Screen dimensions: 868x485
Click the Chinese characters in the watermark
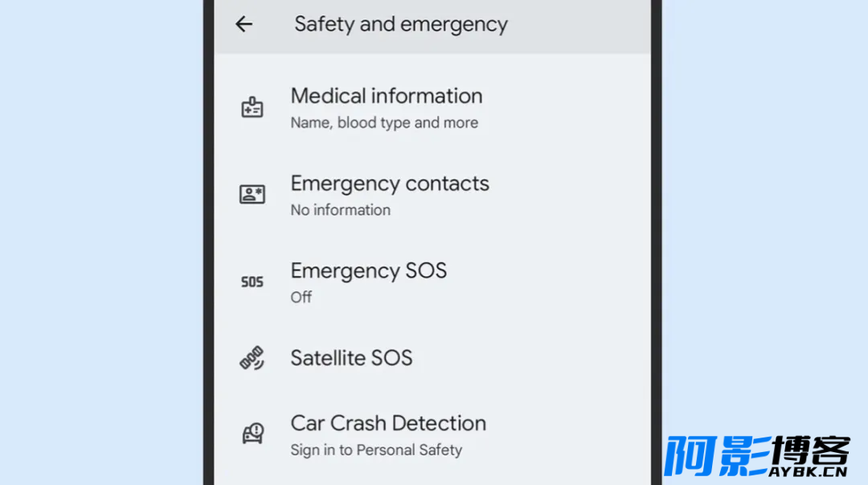coord(757,452)
